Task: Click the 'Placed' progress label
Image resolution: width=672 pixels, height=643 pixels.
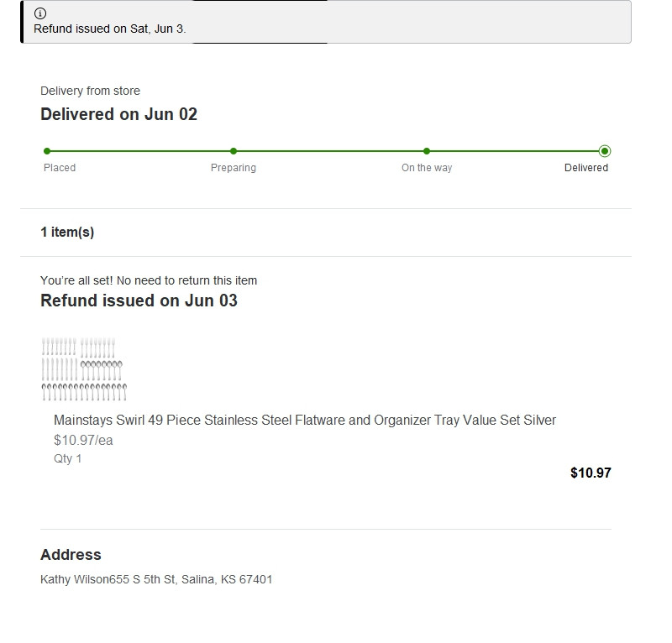Action: 60,168
